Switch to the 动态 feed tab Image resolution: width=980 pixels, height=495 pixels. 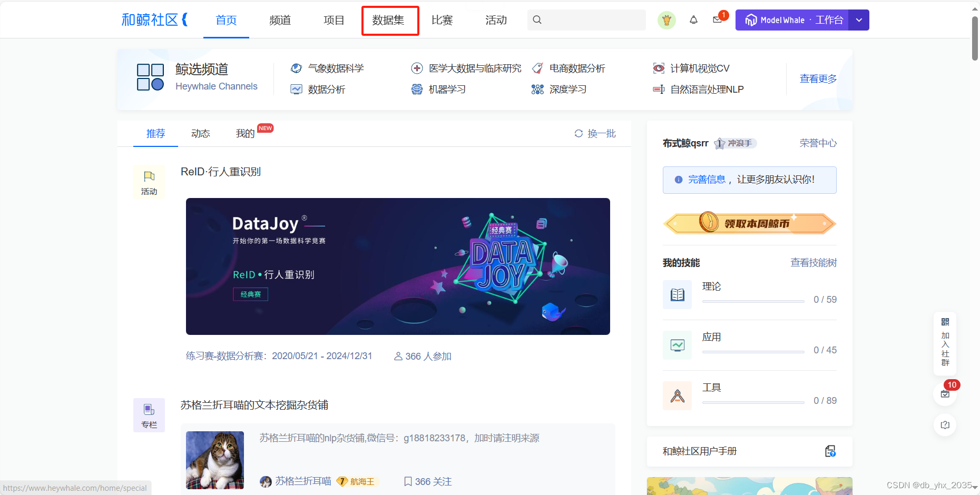click(200, 134)
